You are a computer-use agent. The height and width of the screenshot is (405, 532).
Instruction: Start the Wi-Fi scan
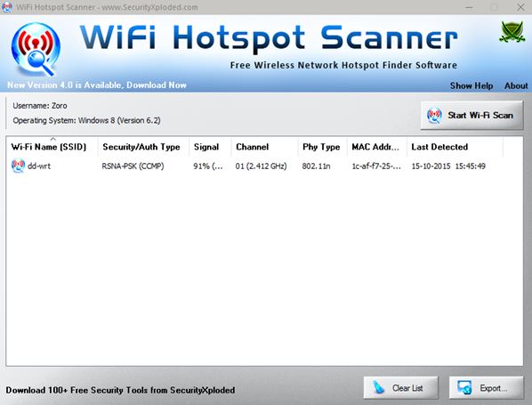click(472, 116)
